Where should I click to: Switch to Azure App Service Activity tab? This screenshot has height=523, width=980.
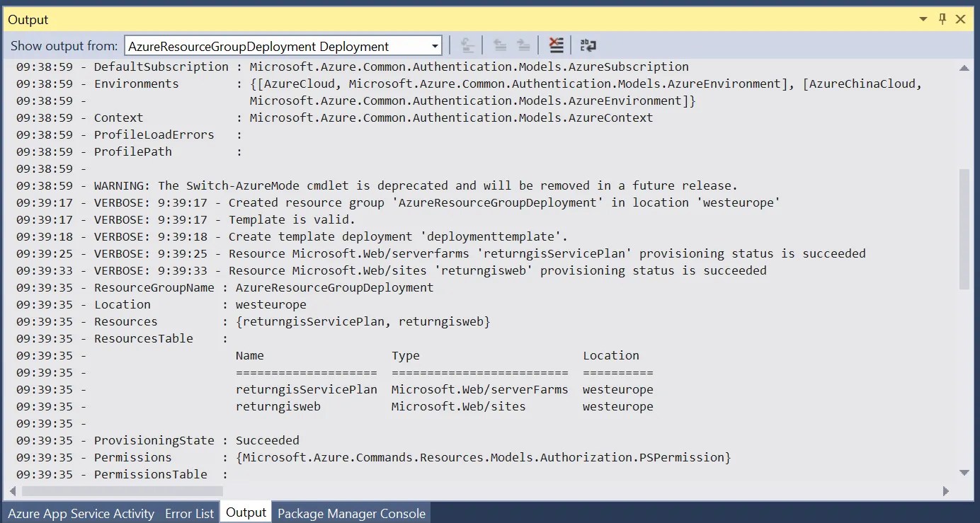[x=81, y=513]
